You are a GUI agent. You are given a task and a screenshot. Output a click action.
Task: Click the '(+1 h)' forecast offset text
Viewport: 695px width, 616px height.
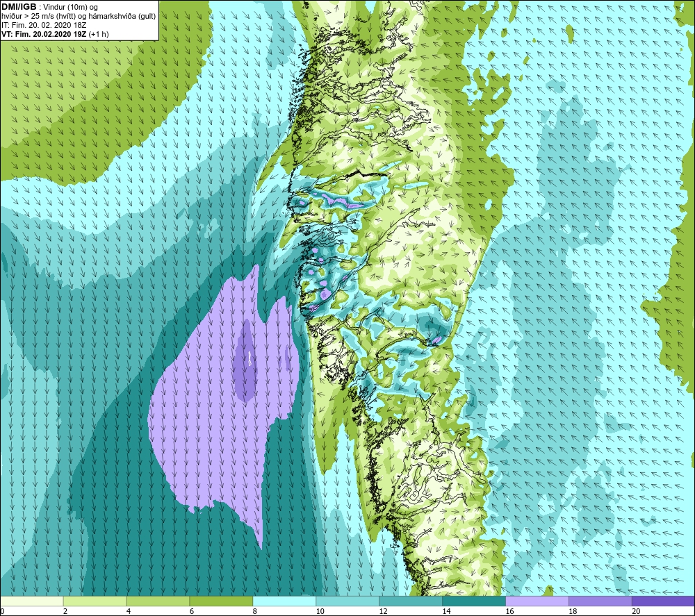coord(99,34)
